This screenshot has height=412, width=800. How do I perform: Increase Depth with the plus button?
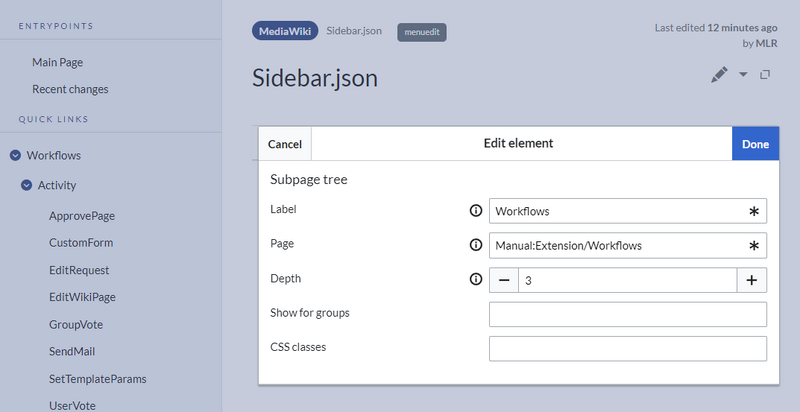tap(752, 280)
